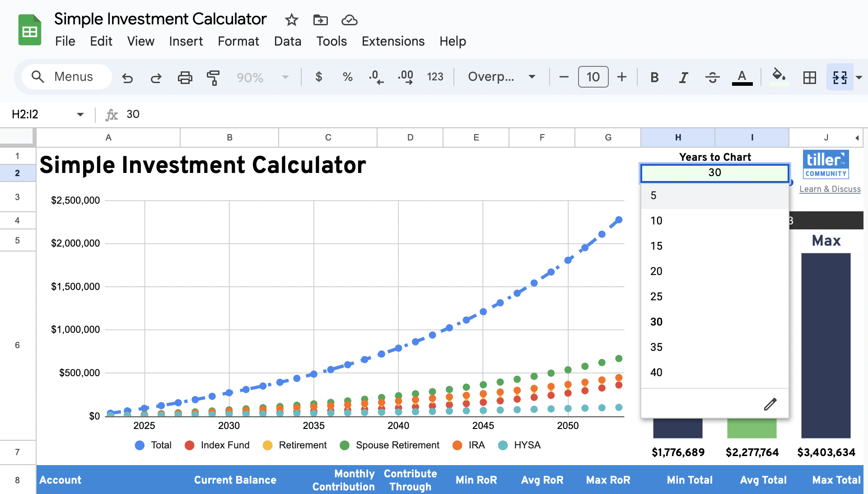Pick 20 in the Years to Chart list
Image resolution: width=868 pixels, height=494 pixels.
pyautogui.click(x=714, y=271)
